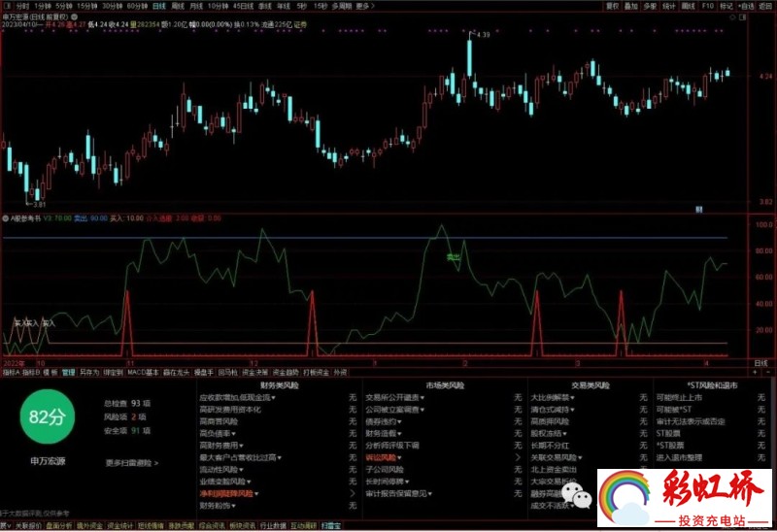Screen dimensions: 777x532
Task: Expand the 更多 timeframe dropdown
Action: click(363, 5)
